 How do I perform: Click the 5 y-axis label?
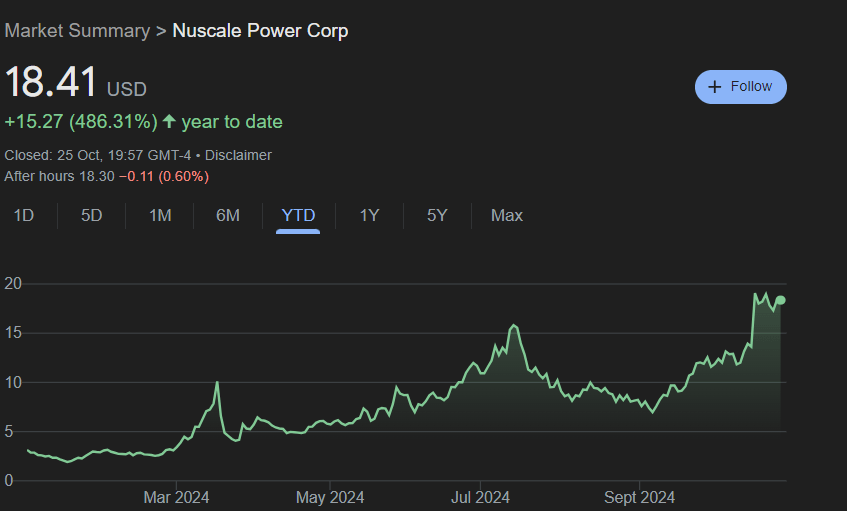[x=9, y=432]
